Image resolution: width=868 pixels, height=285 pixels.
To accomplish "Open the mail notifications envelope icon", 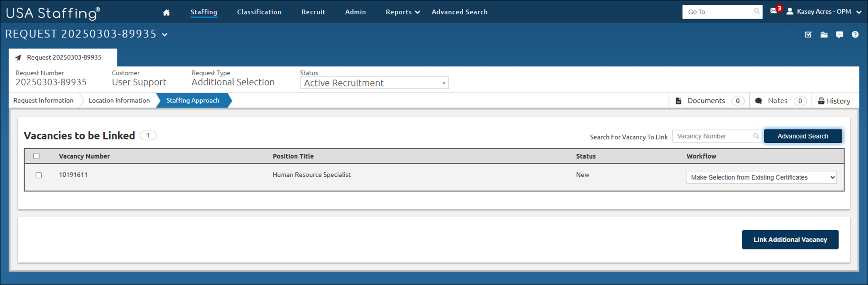I will point(774,11).
